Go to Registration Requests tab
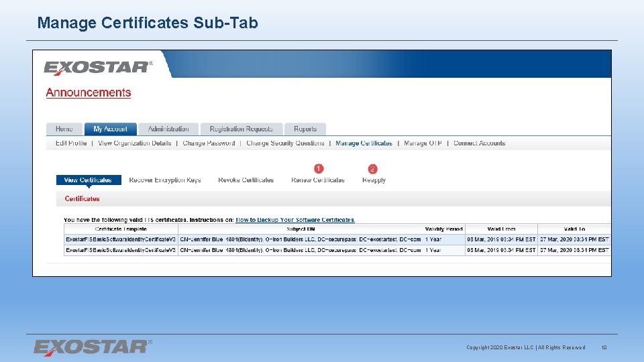 tap(241, 129)
